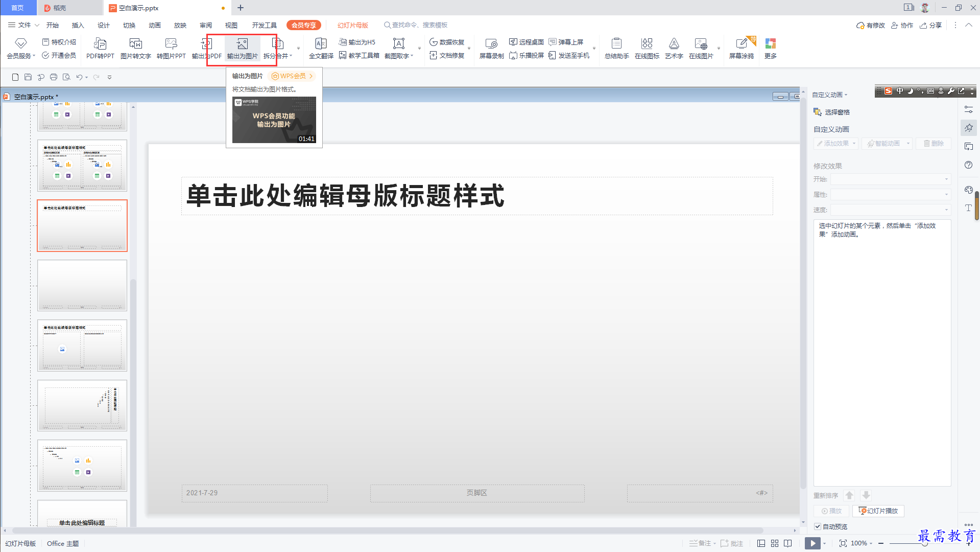980x552 pixels.
Task: Click the zoom out minus button
Action: pos(881,543)
